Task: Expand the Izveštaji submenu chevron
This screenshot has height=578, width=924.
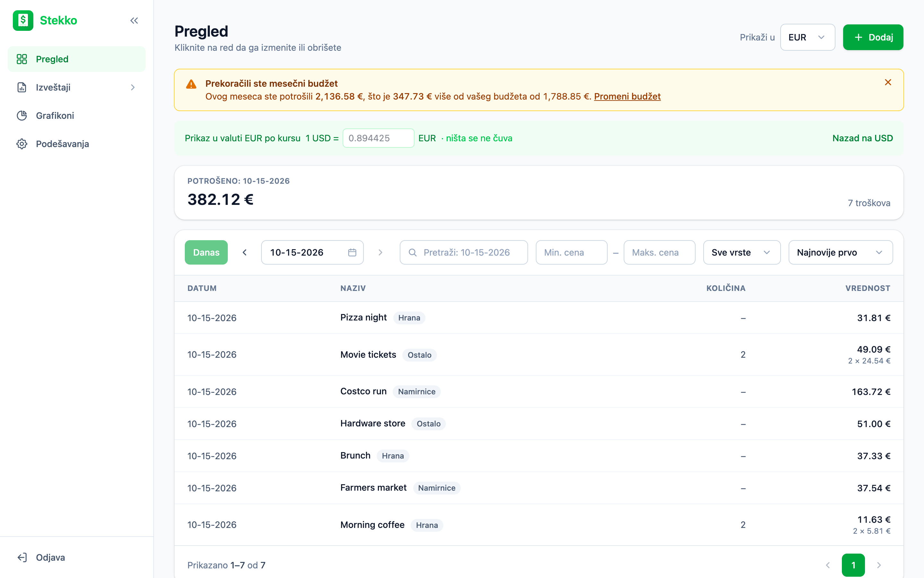Action: coord(133,88)
